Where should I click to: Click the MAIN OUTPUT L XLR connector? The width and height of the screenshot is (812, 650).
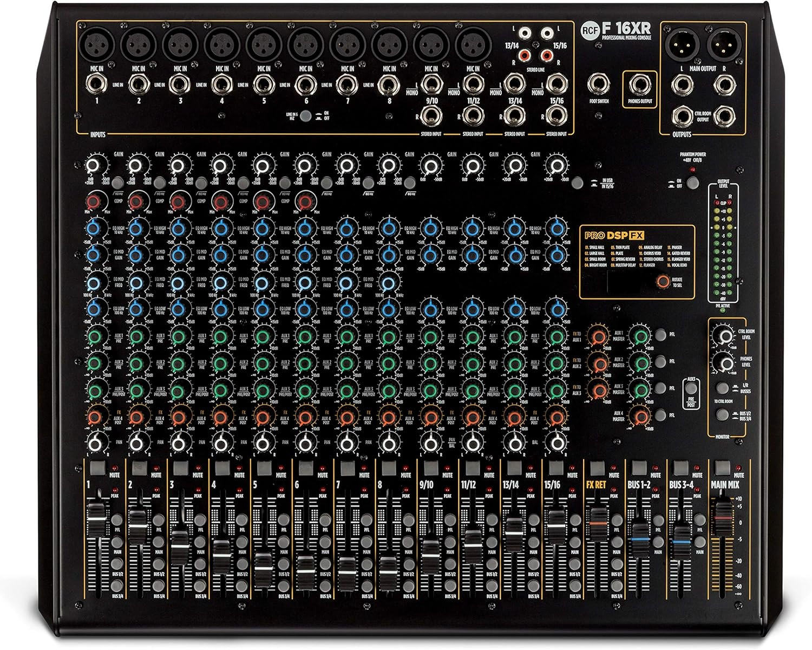pos(682,45)
